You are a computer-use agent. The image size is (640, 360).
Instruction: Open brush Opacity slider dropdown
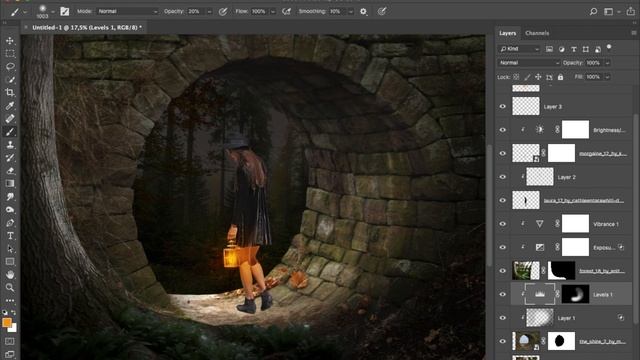(x=209, y=12)
